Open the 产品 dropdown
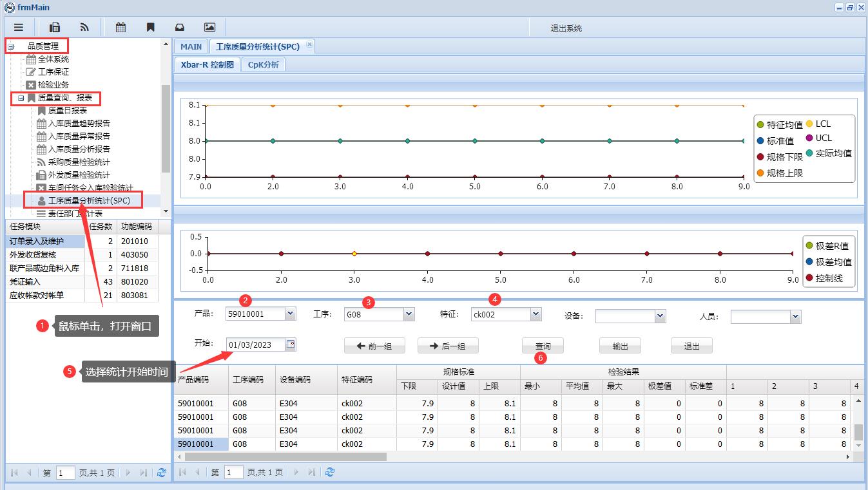 tap(289, 314)
